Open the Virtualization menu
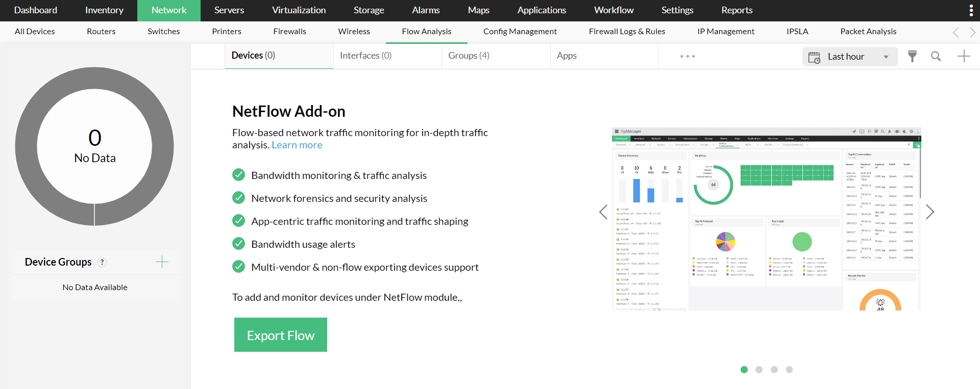Image resolution: width=980 pixels, height=389 pixels. click(x=299, y=10)
